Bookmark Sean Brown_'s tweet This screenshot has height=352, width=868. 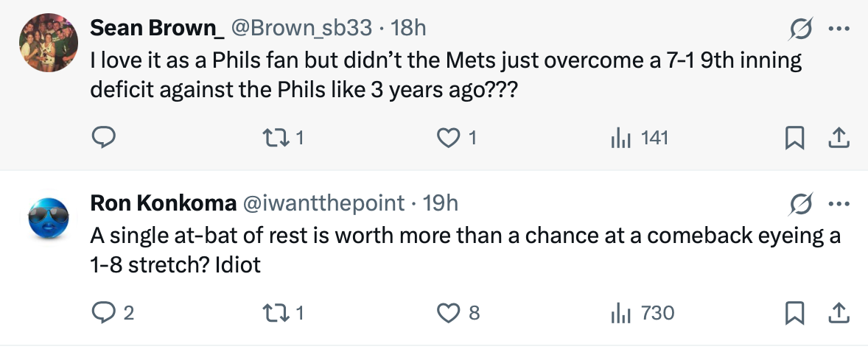point(793,137)
